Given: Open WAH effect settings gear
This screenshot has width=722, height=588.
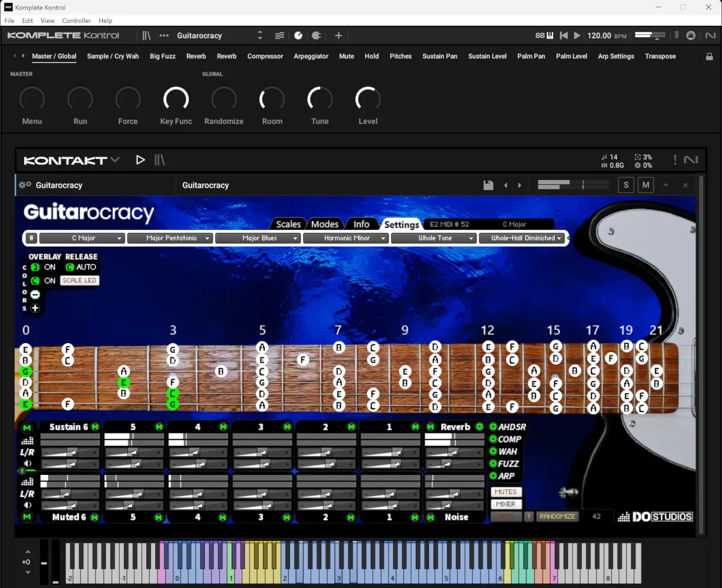Looking at the screenshot, I should [x=493, y=451].
